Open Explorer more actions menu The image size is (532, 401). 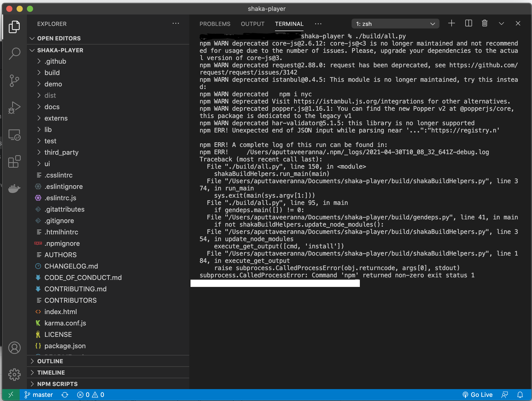(176, 24)
